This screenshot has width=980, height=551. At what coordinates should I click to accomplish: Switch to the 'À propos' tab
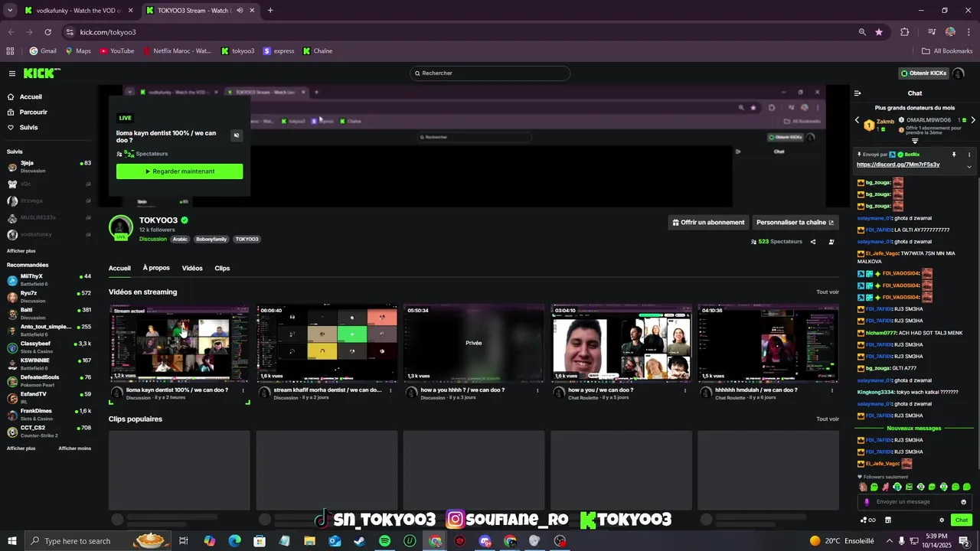coord(156,268)
